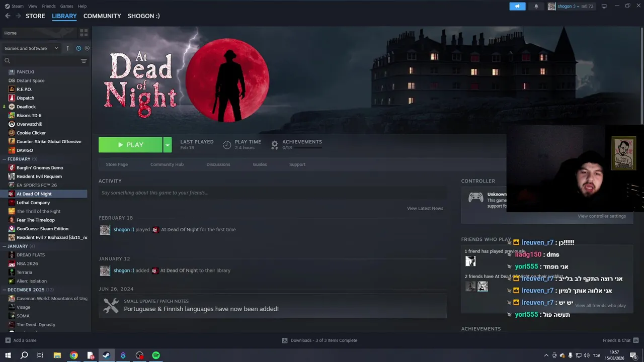Switch to Big Picture mode monitor icon
644x362 pixels.
point(604,6)
